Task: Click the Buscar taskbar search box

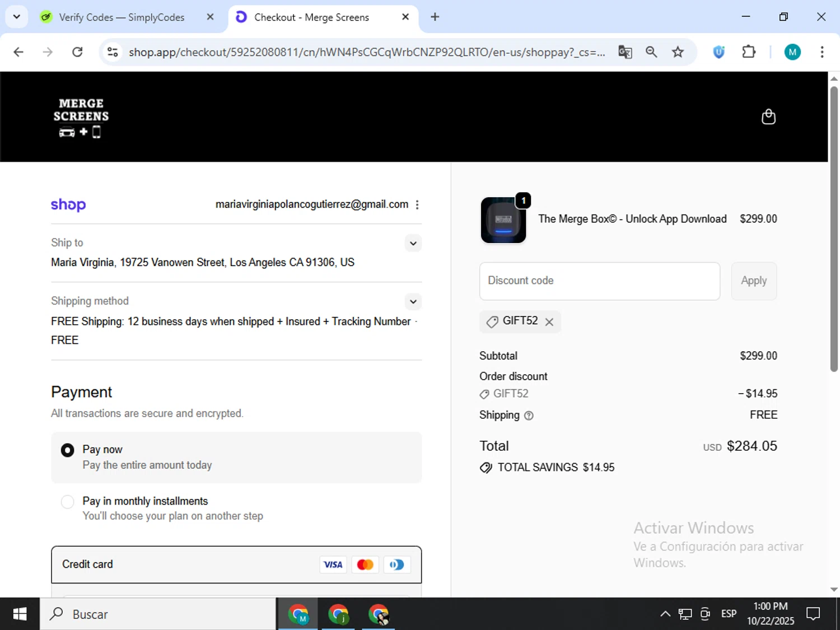Action: (158, 614)
